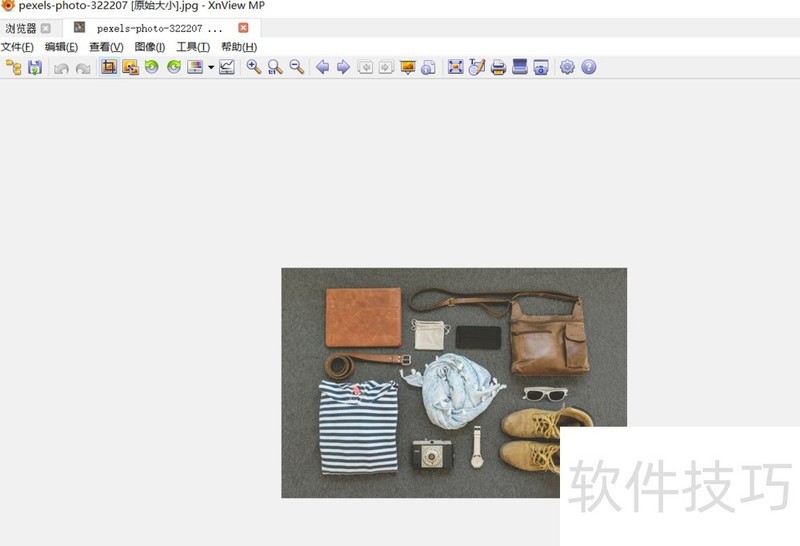The height and width of the screenshot is (546, 800).
Task: Rotate the image clockwise
Action: (174, 67)
